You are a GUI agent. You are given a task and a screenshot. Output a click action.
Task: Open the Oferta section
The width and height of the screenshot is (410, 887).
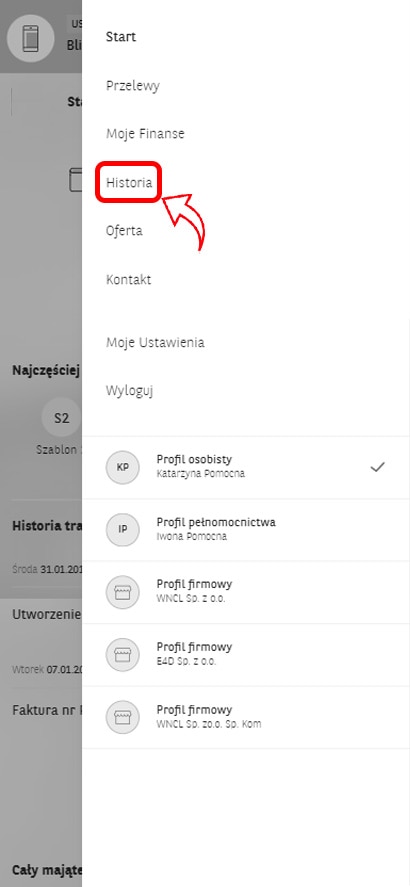(124, 231)
